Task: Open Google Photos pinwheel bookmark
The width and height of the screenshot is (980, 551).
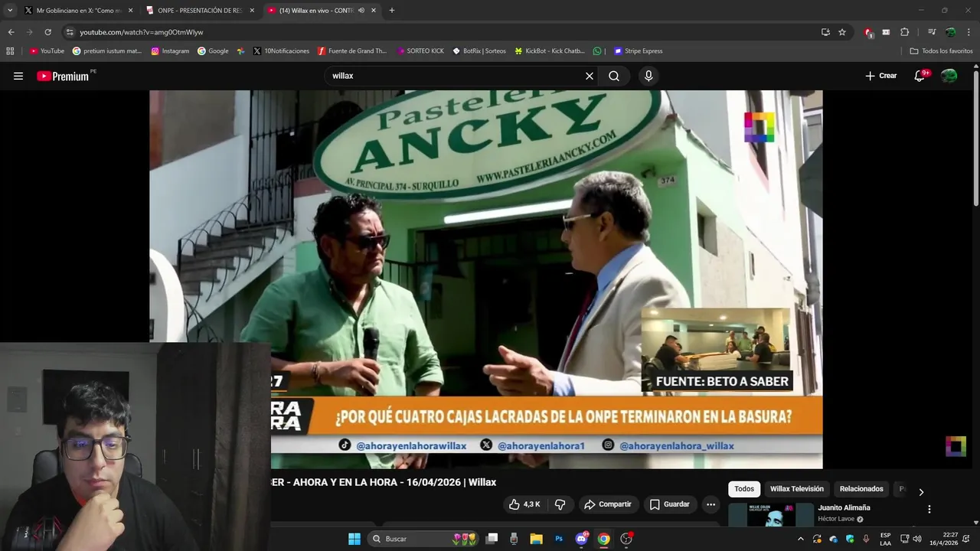Action: pos(240,51)
